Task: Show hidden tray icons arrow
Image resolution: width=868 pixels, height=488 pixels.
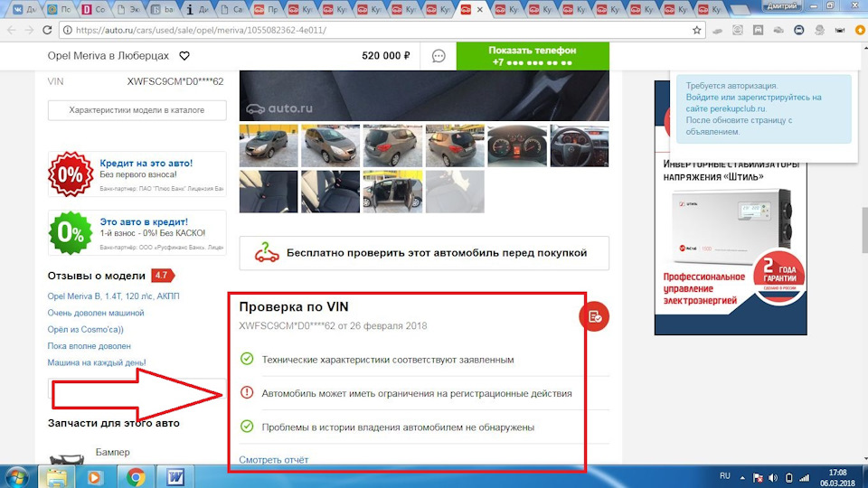Action: coord(742,477)
